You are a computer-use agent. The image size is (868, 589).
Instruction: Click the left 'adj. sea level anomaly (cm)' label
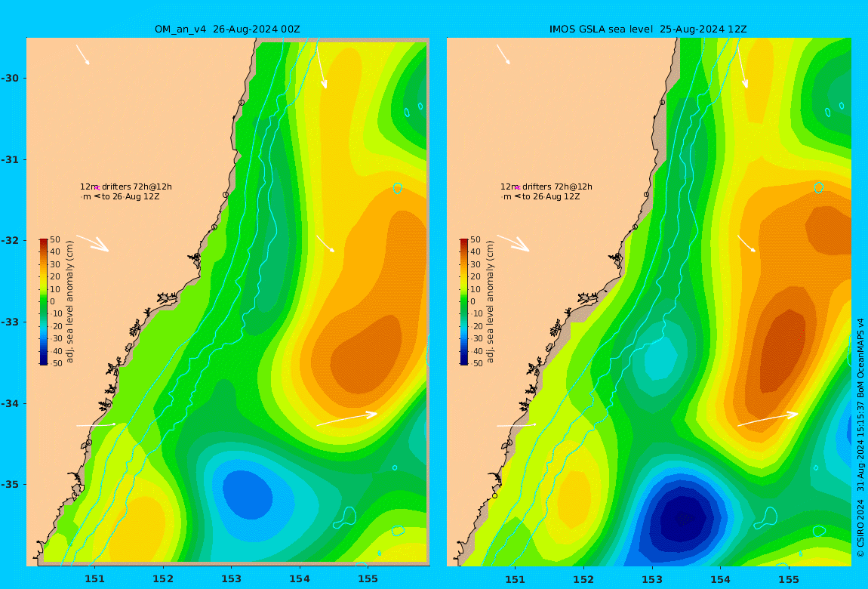[x=69, y=302]
